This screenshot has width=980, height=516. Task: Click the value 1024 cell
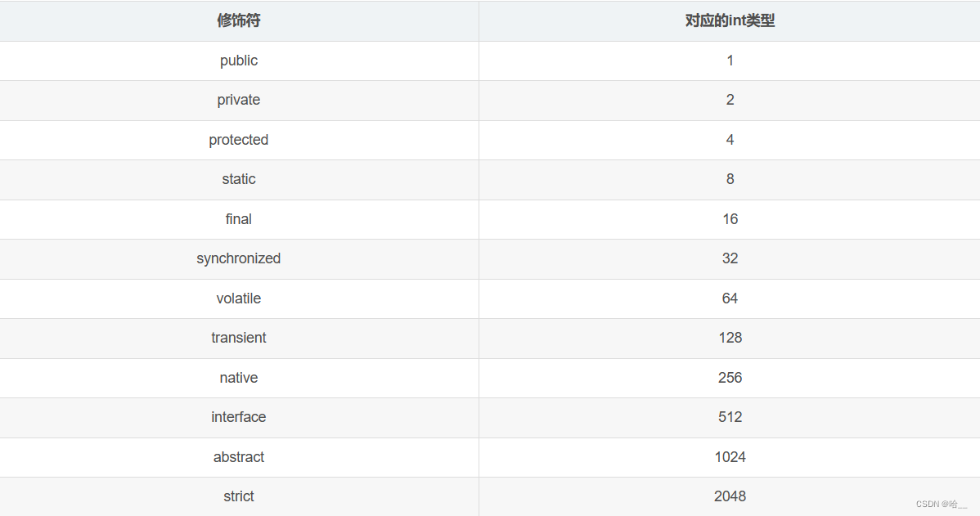point(730,457)
